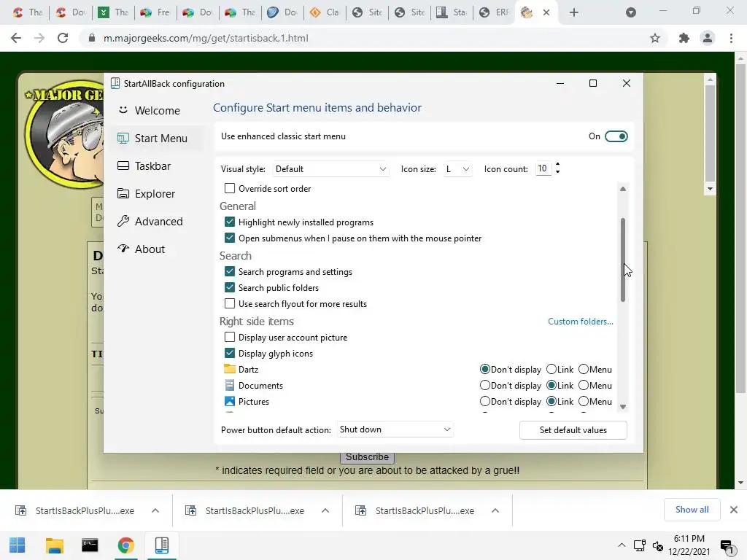Uncheck Open submenus on mouse pause

click(230, 238)
